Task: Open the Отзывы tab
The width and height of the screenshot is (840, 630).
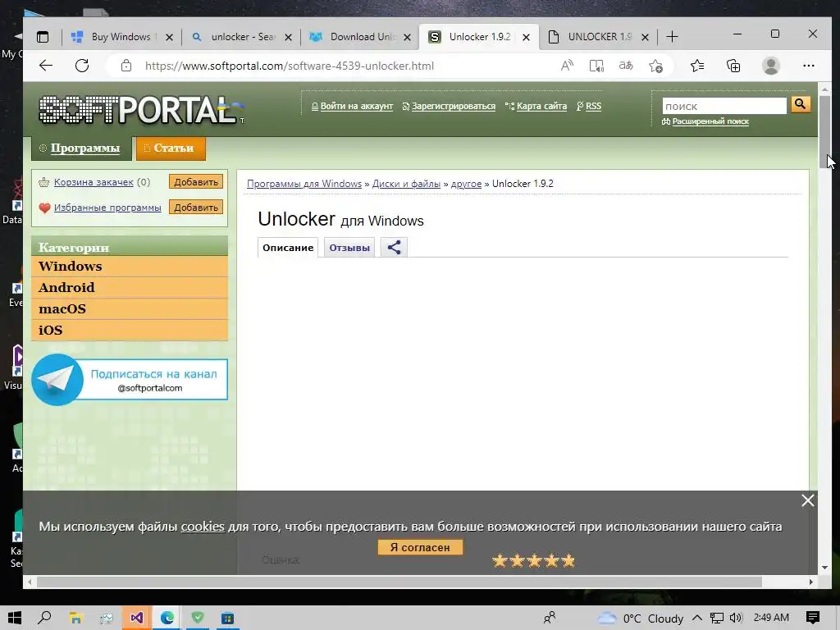Action: click(349, 248)
